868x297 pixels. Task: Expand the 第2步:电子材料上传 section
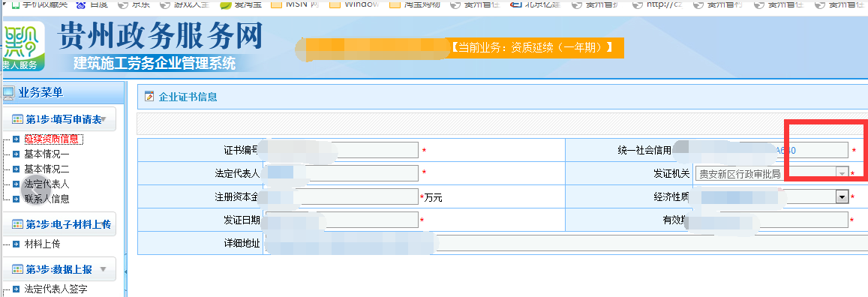(x=61, y=224)
